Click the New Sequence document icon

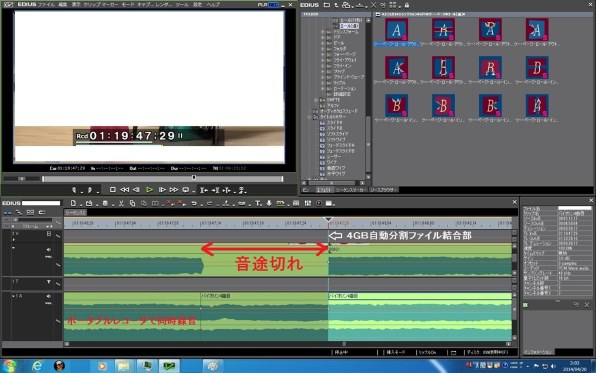click(73, 203)
